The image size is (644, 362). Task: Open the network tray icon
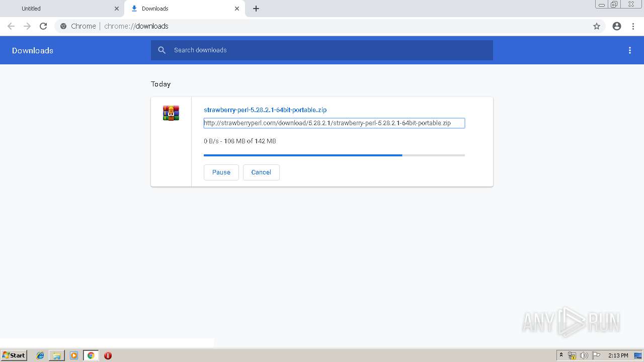(x=572, y=355)
